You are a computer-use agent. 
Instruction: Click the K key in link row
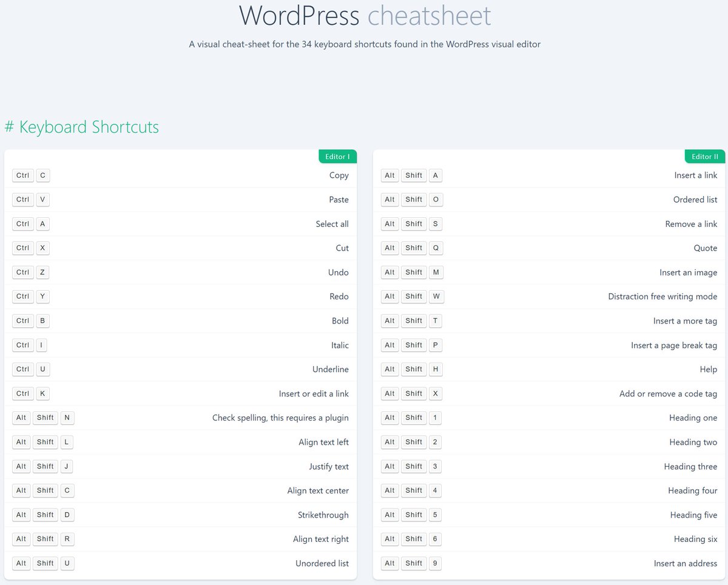(x=42, y=394)
